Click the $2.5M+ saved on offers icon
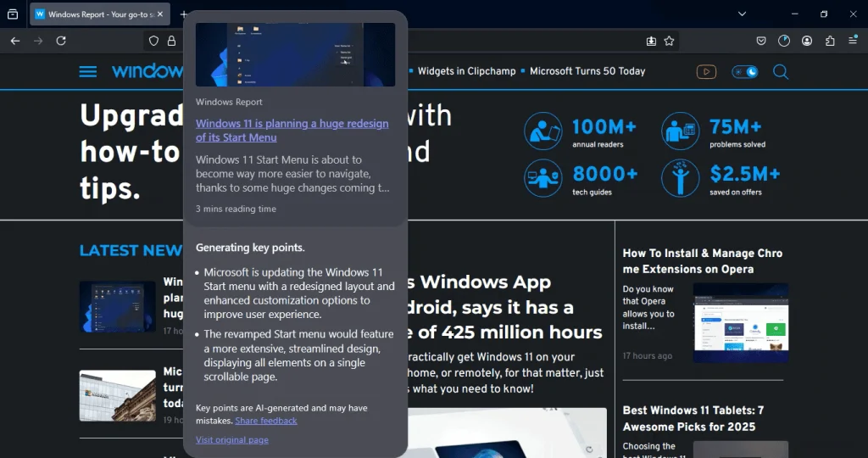 [681, 178]
